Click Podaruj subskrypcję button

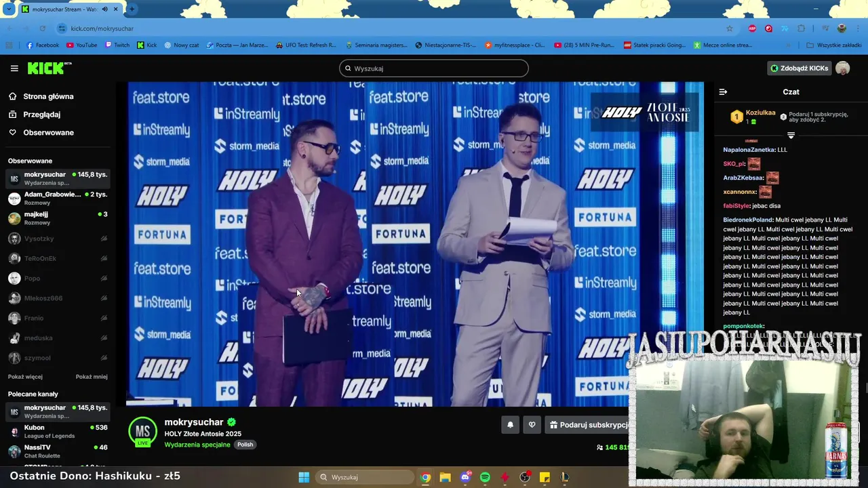(589, 425)
